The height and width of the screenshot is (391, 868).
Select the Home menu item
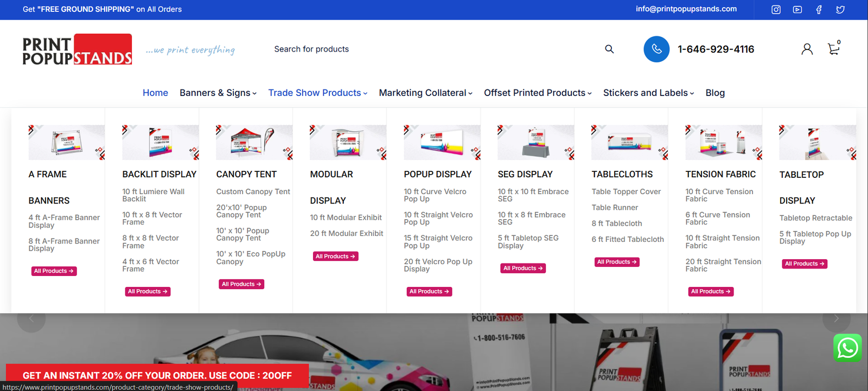tap(155, 93)
